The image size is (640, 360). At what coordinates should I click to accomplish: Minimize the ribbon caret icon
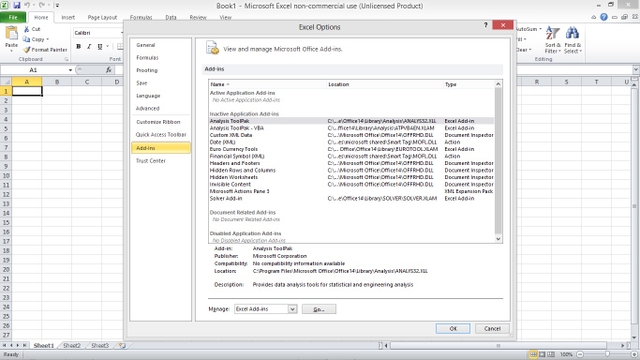point(593,17)
